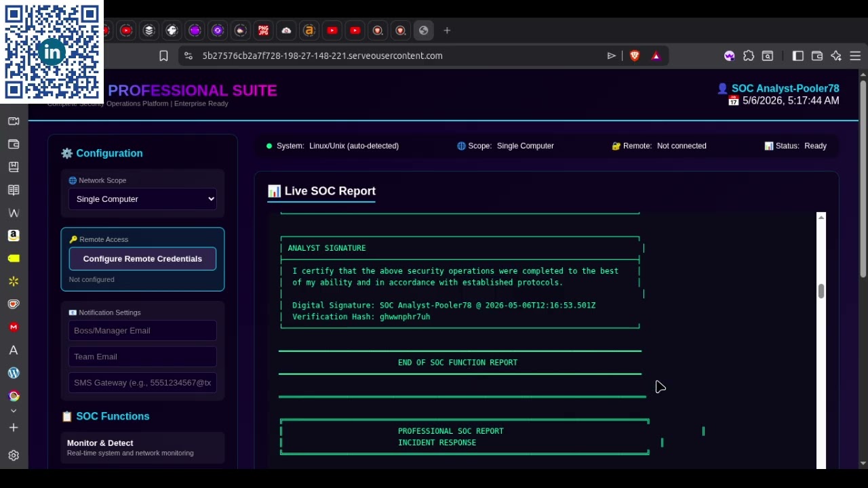Toggle the browser sidebar panel icon
868x488 pixels.
click(x=797, y=56)
